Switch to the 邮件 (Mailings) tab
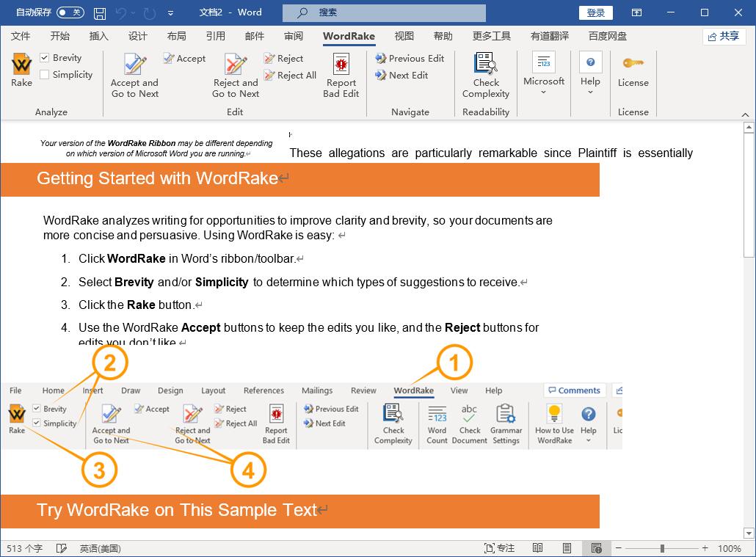This screenshot has width=756, height=557. pos(255,36)
